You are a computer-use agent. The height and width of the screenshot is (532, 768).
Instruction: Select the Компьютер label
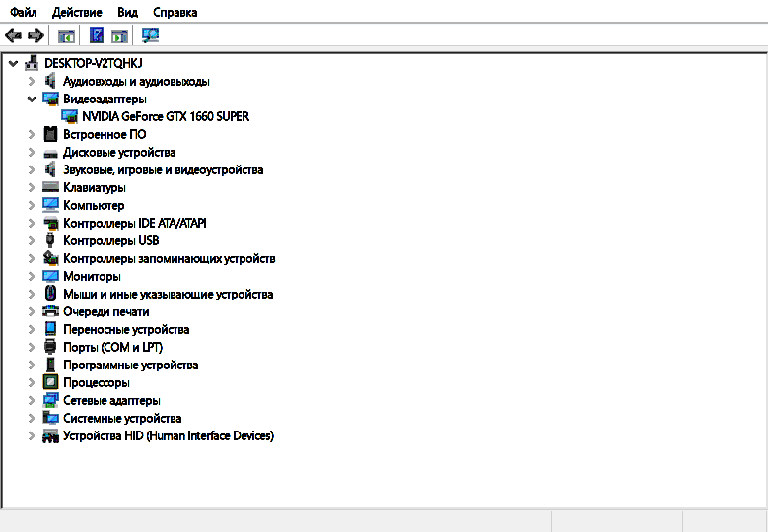click(x=94, y=206)
